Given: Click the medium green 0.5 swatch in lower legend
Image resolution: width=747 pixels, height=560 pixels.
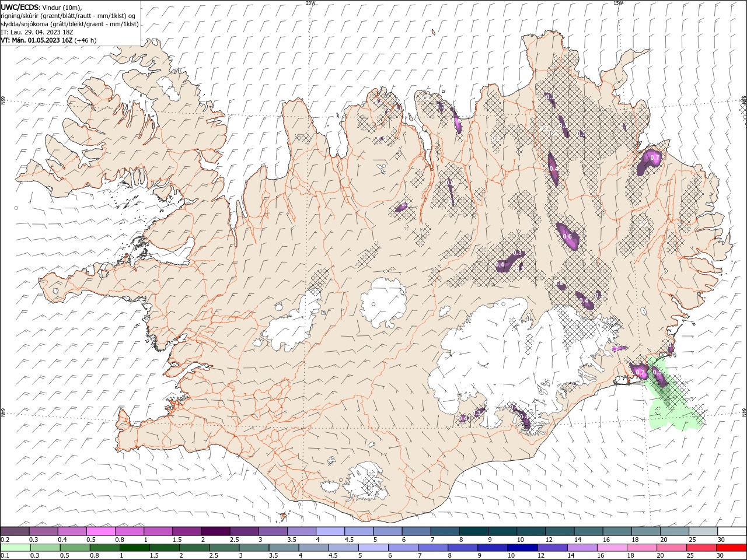Looking at the screenshot, I should pos(75,548).
